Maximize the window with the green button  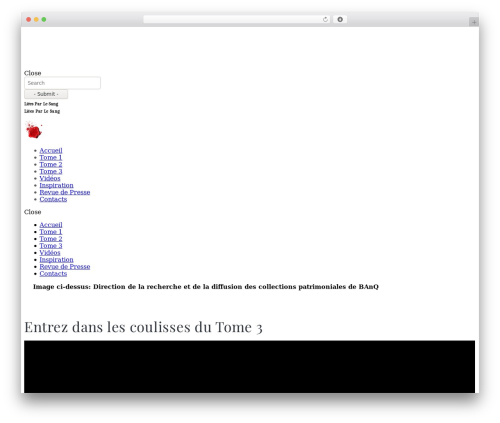tap(44, 19)
